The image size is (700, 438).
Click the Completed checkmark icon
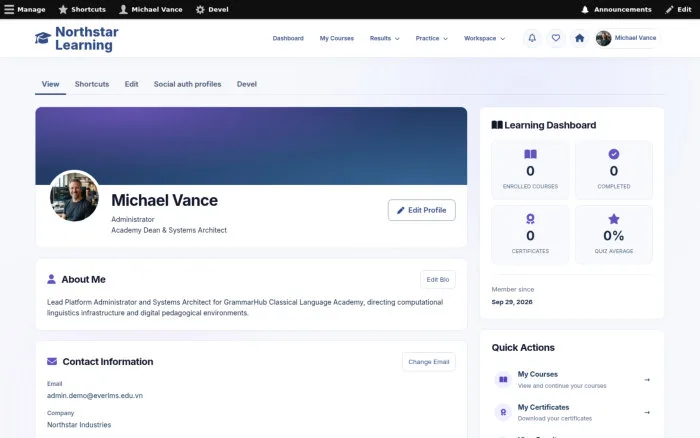[x=614, y=154]
